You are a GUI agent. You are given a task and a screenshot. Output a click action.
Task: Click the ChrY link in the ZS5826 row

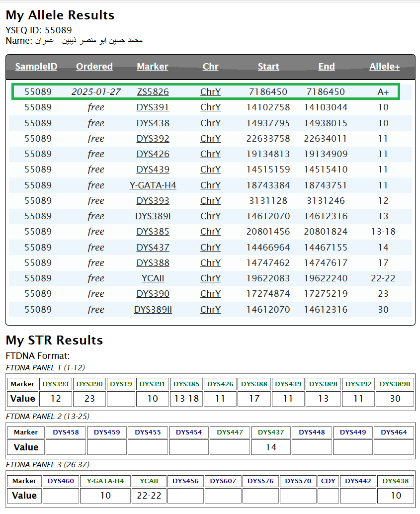click(x=210, y=92)
